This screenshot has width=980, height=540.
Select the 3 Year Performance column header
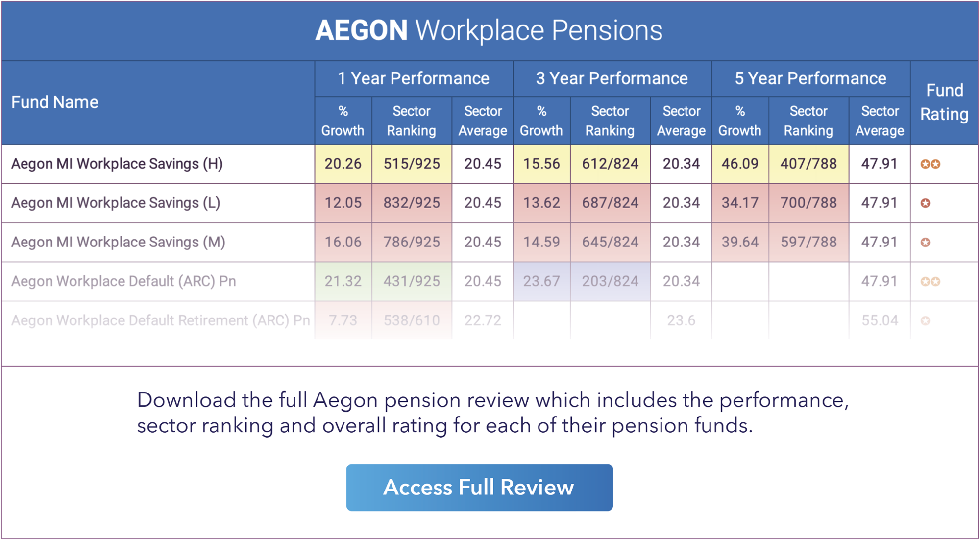[x=612, y=78]
